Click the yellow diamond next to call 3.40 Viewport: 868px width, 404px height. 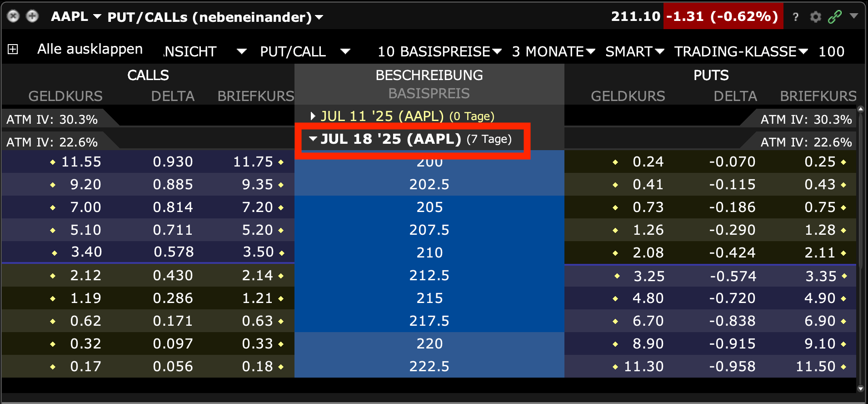point(55,252)
